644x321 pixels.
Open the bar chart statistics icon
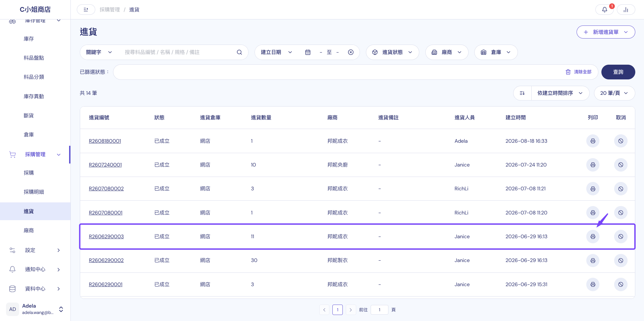pos(626,10)
